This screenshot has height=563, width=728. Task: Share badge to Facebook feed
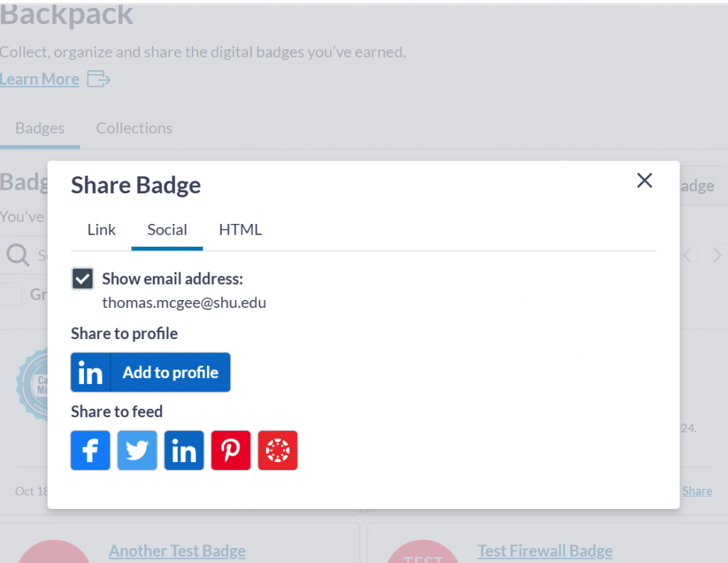90,450
